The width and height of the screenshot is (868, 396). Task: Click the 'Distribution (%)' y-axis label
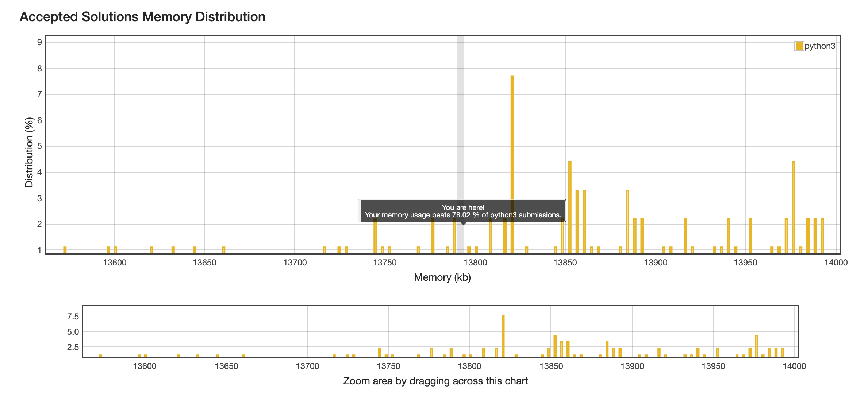click(29, 152)
